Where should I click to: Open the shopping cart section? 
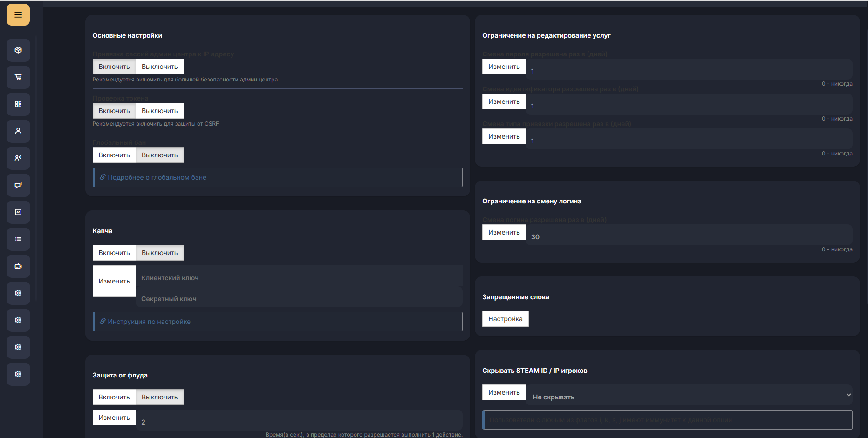(18, 77)
